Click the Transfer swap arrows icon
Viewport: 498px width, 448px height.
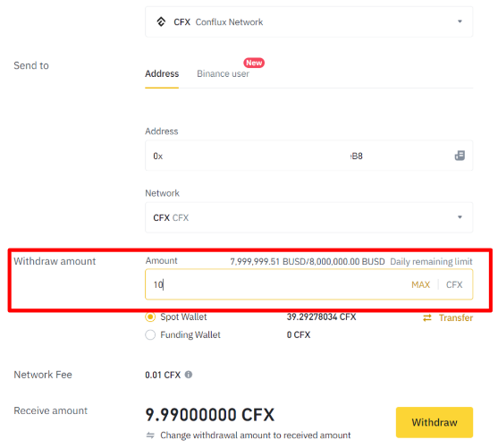(427, 317)
